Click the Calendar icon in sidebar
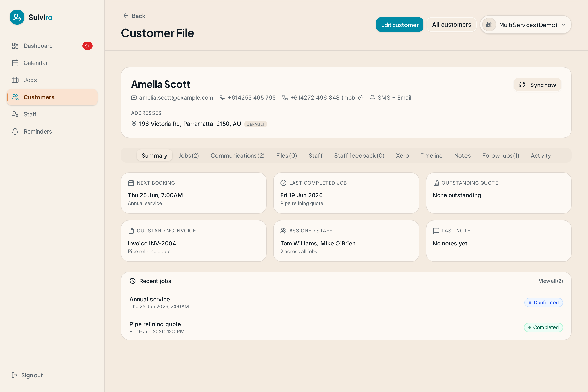Screen dimensions: 588x392 15,63
